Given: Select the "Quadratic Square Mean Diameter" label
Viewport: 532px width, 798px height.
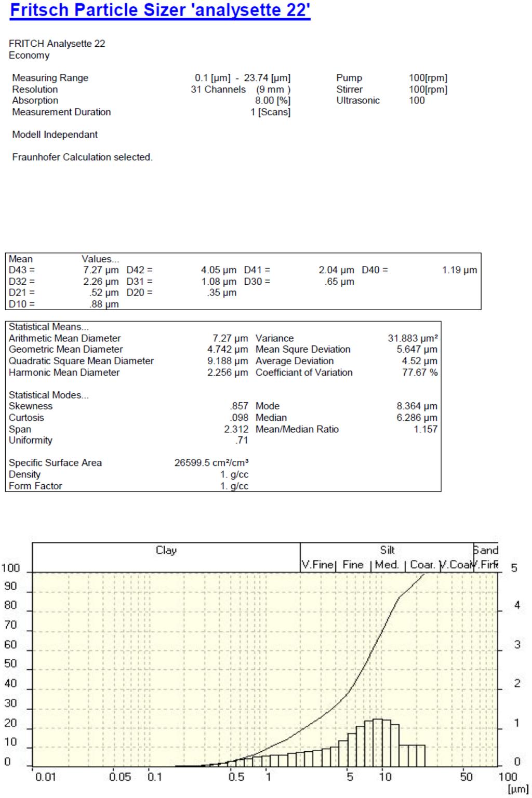Looking at the screenshot, I should (81, 361).
